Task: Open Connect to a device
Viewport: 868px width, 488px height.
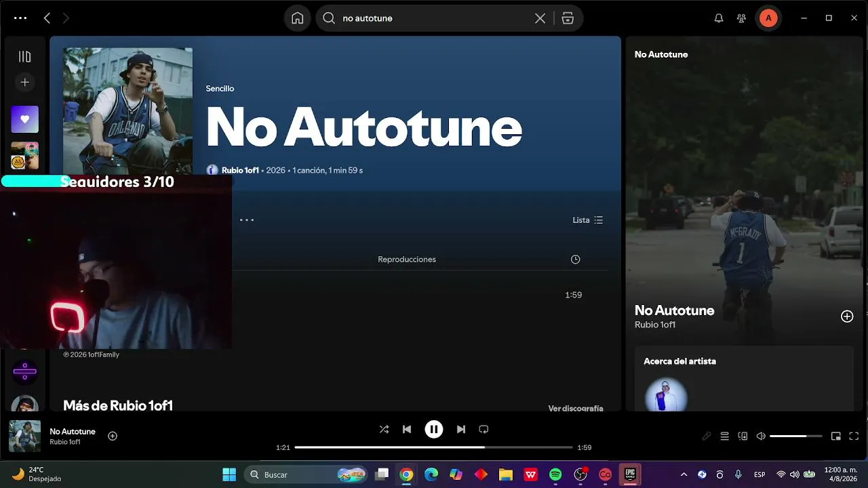Action: click(743, 436)
